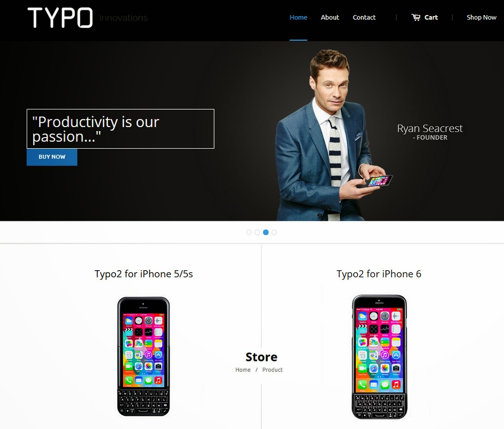Viewport: 504px width, 429px height.
Task: Click the Home breadcrumb under Store
Action: [x=243, y=370]
